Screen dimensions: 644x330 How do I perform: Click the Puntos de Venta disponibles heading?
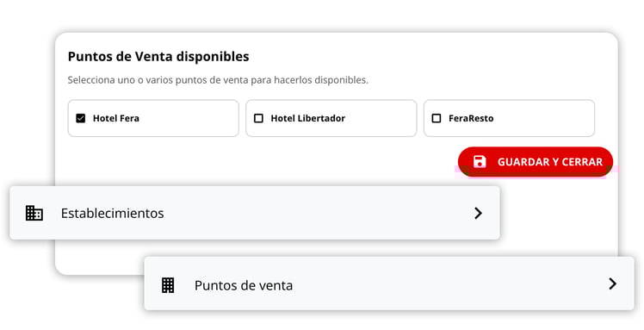tap(158, 56)
